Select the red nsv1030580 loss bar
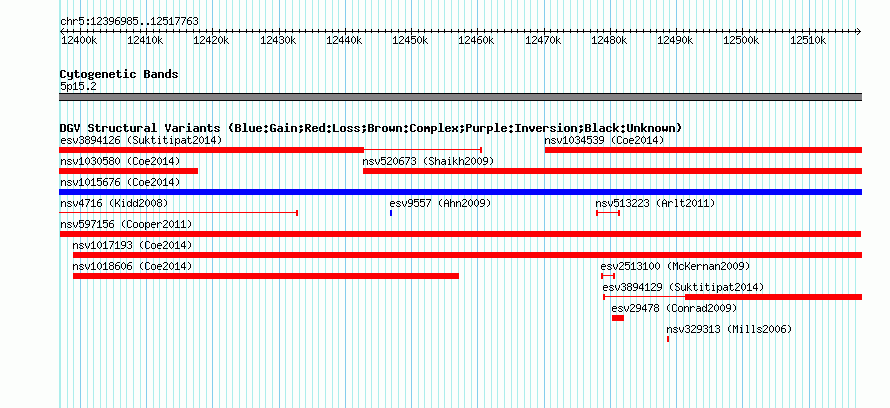Screen dimensions: 890x408 (128, 171)
